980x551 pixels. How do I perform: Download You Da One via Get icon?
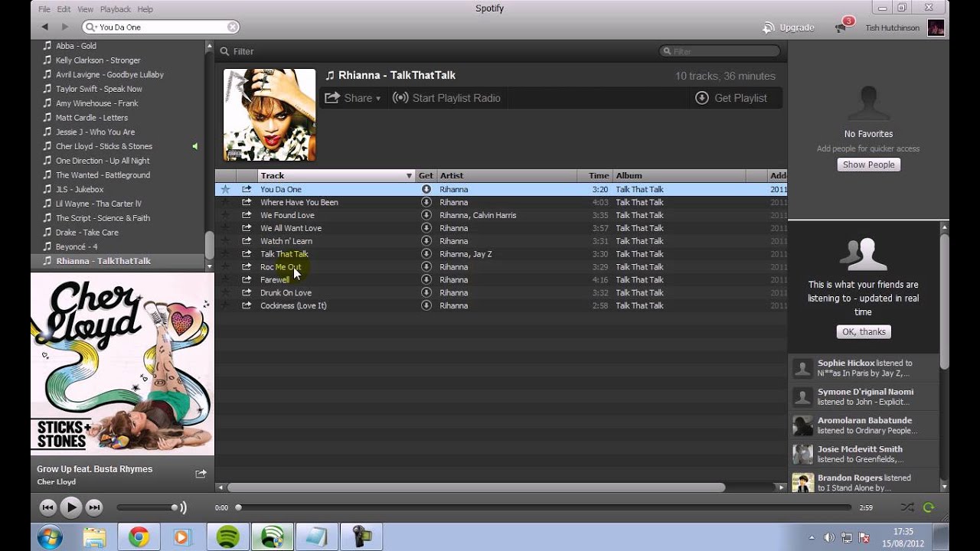pyautogui.click(x=426, y=189)
